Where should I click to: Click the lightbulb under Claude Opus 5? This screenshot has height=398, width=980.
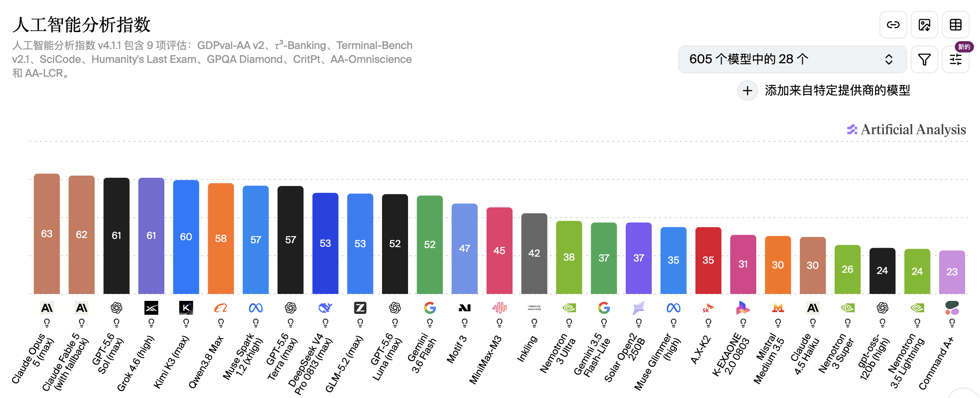[47, 323]
